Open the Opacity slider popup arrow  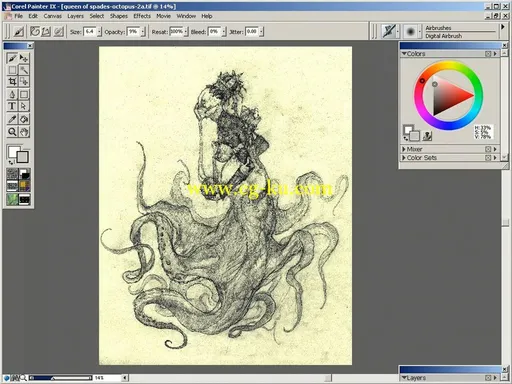[143, 32]
